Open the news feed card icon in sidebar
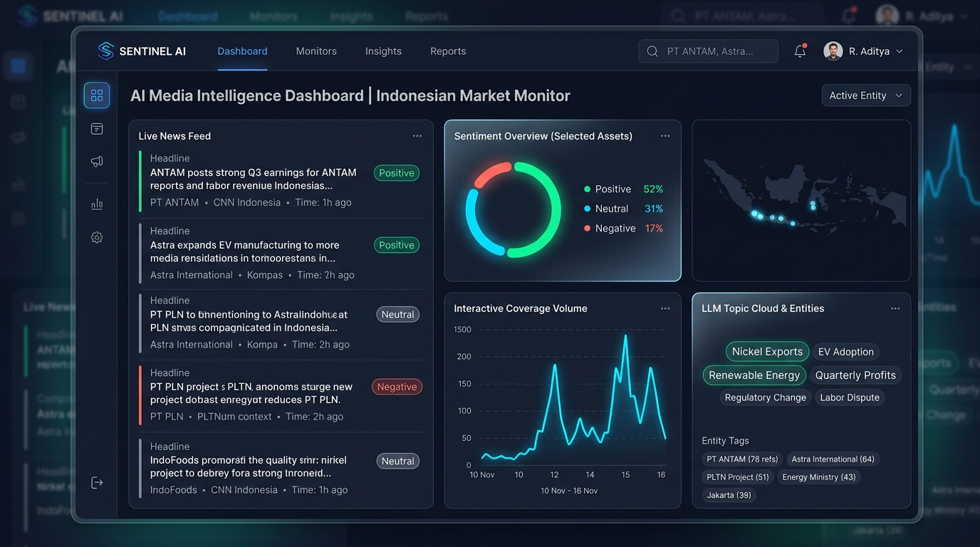Image resolution: width=980 pixels, height=547 pixels. (97, 129)
